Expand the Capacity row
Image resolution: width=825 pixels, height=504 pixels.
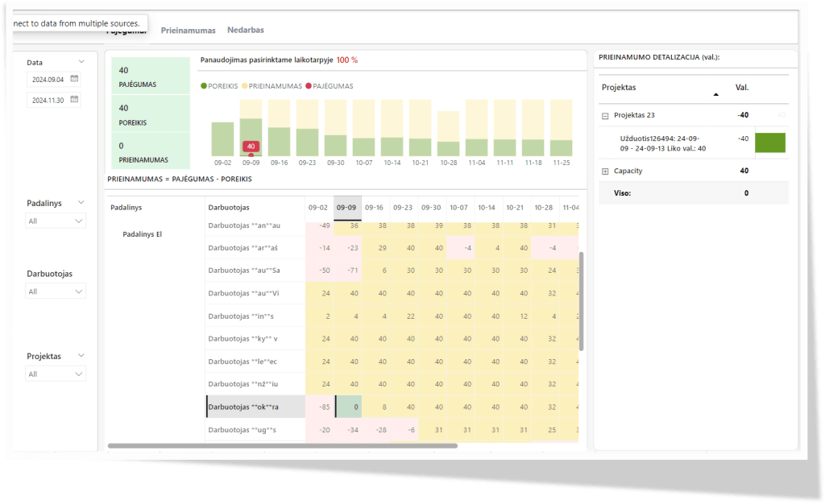[604, 171]
